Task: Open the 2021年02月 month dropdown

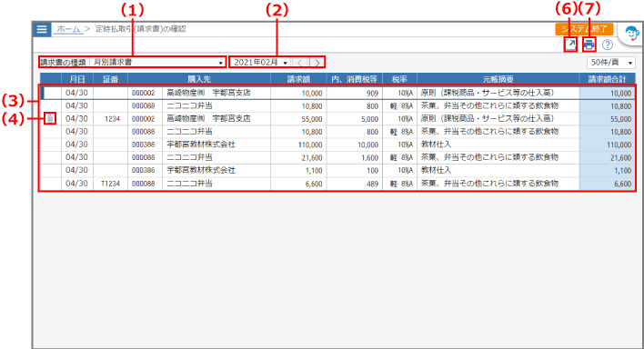Action: click(260, 63)
